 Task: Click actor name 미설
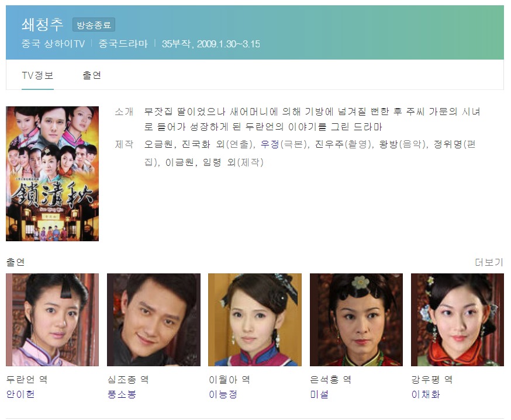coord(319,394)
